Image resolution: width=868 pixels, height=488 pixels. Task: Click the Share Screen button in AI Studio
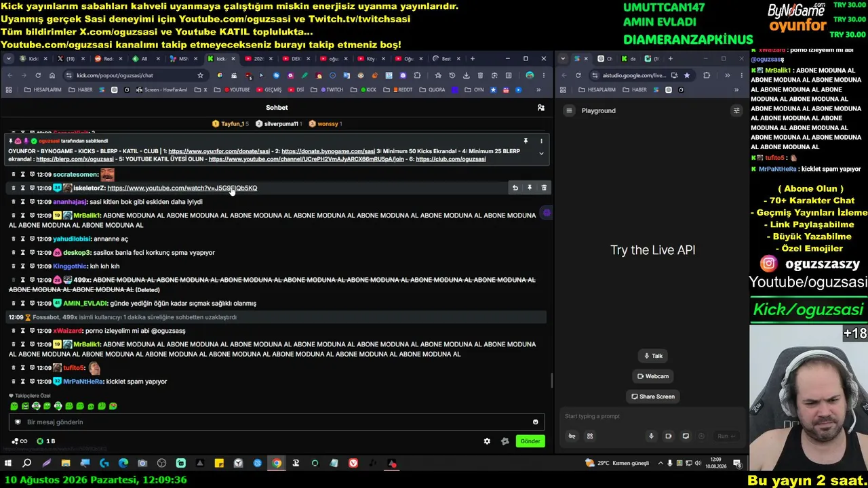pyautogui.click(x=653, y=396)
